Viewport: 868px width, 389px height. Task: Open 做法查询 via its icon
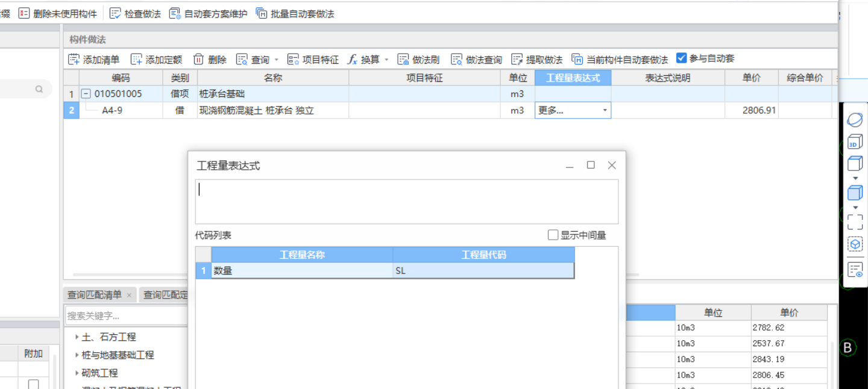(458, 58)
